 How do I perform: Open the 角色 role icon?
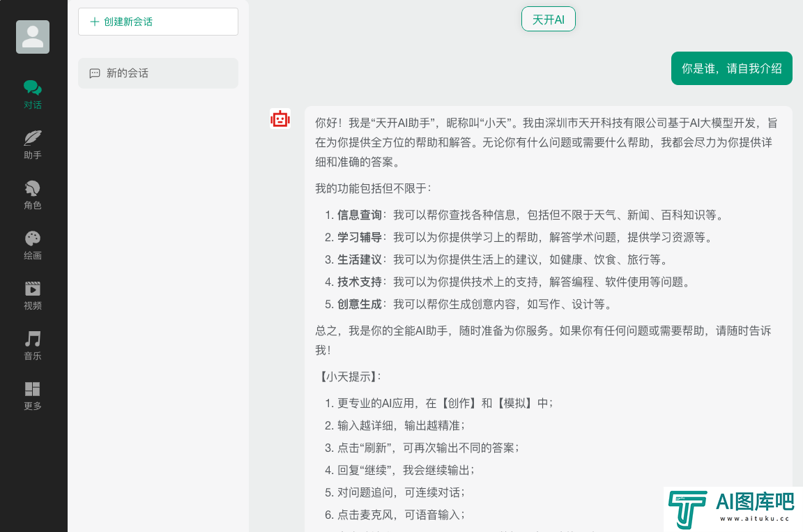coord(33,188)
